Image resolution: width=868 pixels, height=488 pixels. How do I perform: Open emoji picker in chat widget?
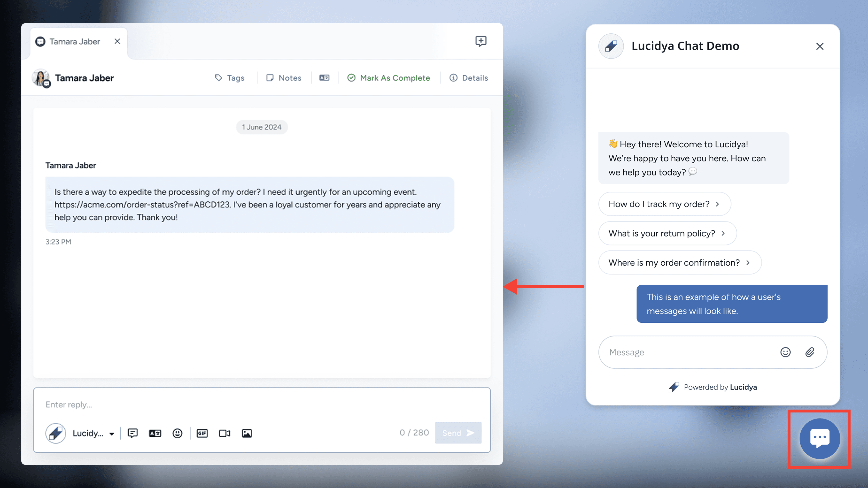coord(785,352)
